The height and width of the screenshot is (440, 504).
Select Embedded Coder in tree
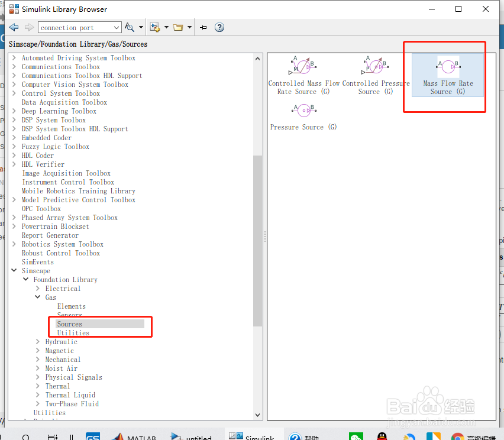click(x=47, y=138)
